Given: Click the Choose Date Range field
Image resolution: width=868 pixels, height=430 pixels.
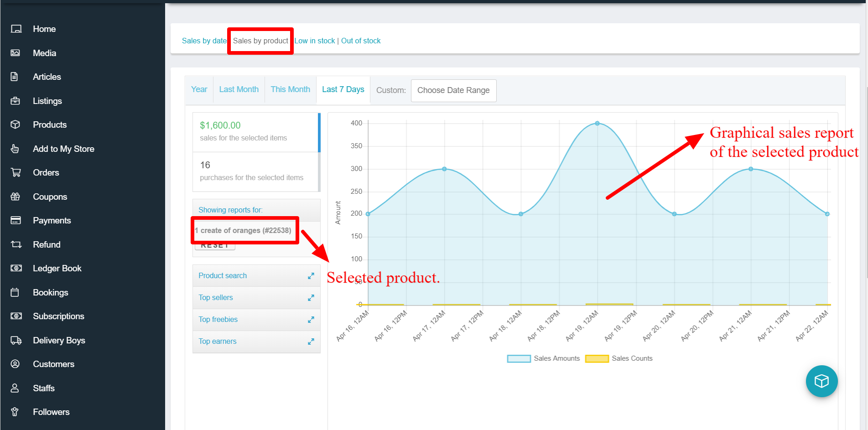Looking at the screenshot, I should tap(453, 90).
